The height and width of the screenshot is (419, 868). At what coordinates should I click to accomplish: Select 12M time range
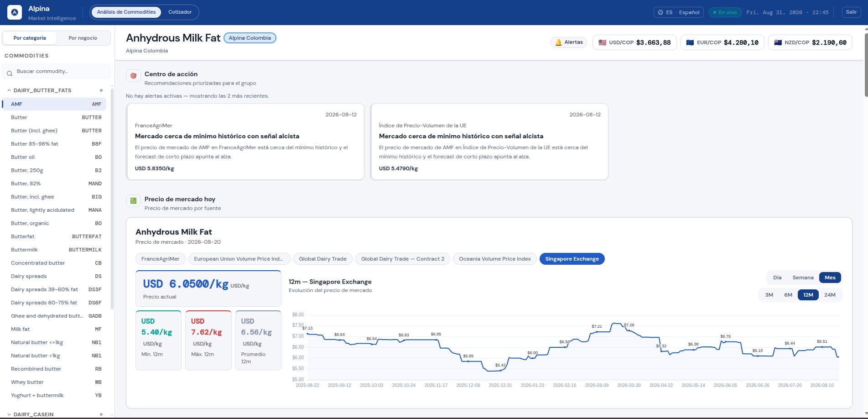tap(808, 295)
